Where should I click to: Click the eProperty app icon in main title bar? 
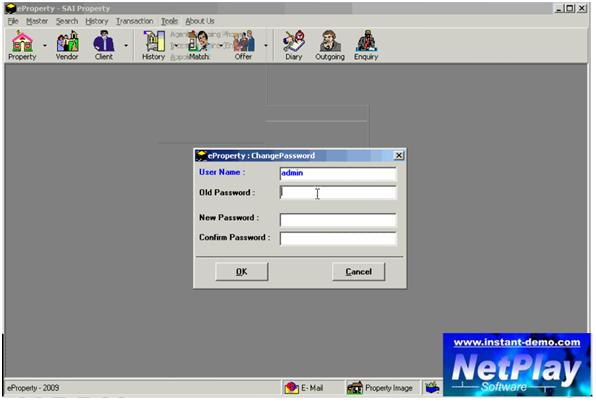(x=10, y=8)
